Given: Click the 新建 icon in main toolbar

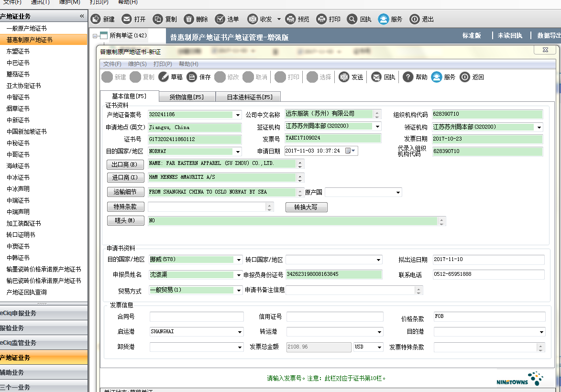Looking at the screenshot, I should [x=96, y=19].
